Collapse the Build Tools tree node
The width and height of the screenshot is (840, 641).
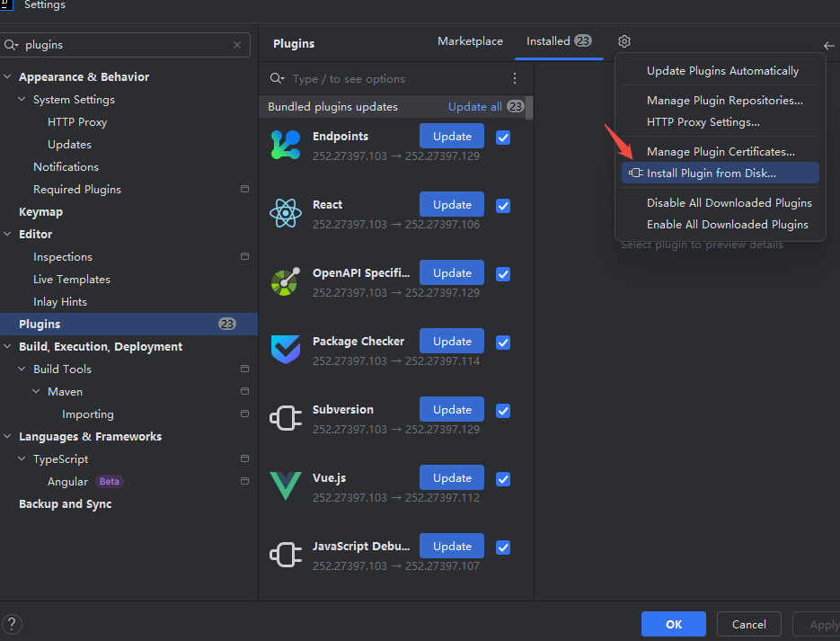[22, 369]
